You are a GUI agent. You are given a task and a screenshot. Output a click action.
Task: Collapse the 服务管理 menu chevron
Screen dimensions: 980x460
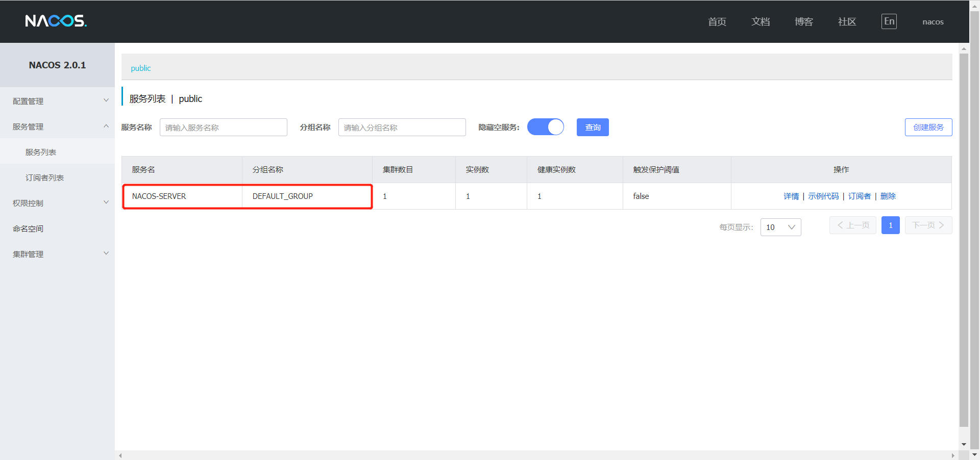point(106,126)
